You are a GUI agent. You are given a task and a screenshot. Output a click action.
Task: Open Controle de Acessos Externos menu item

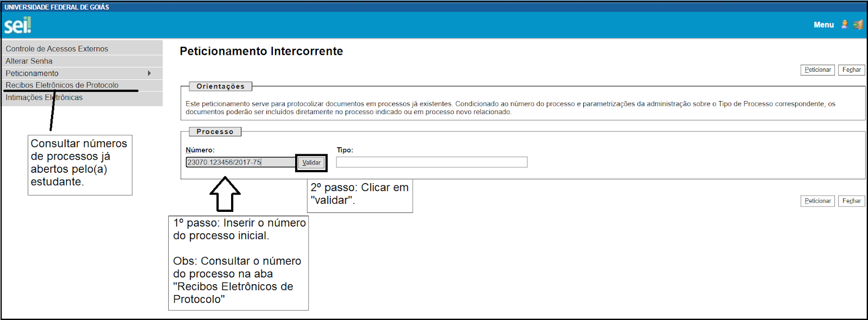(82, 48)
